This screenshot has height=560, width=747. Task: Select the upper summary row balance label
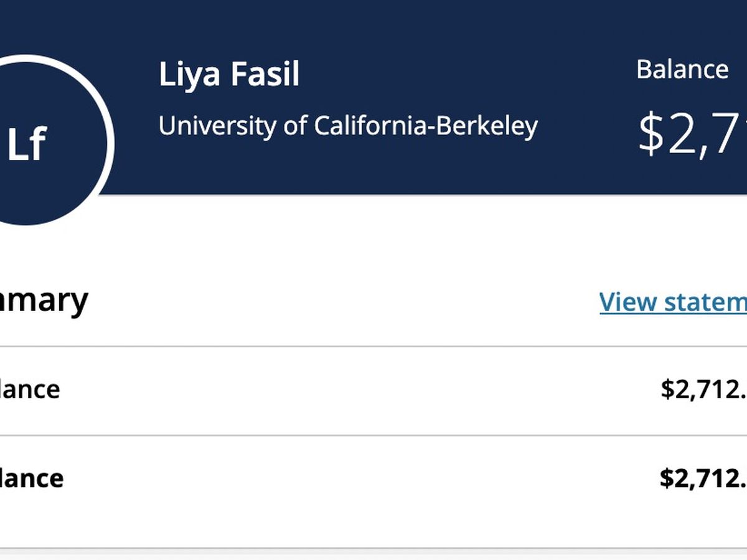tap(30, 390)
